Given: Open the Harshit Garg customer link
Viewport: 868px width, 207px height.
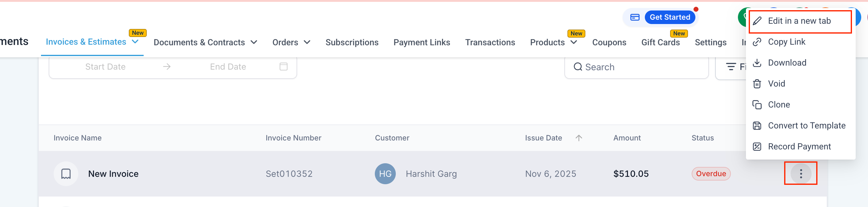Looking at the screenshot, I should 431,174.
